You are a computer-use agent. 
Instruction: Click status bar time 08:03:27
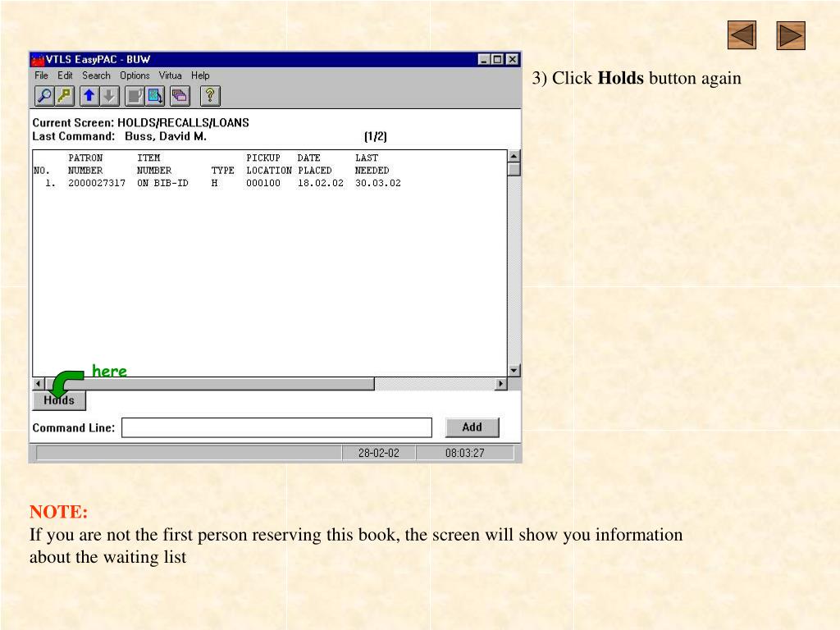[x=464, y=453]
